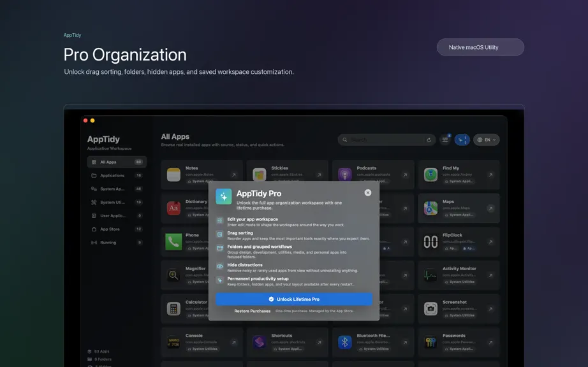
Task: Click the refresh icon in the search bar
Action: (x=429, y=140)
